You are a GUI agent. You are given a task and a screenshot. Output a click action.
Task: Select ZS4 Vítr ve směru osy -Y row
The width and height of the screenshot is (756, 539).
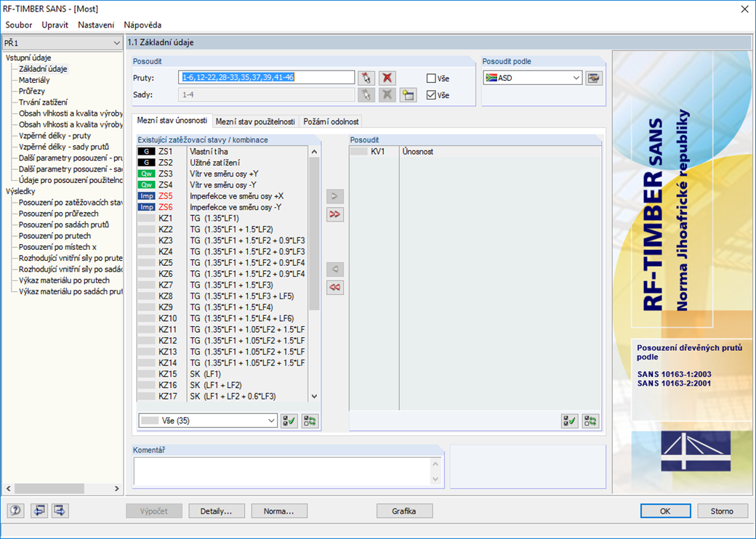pyautogui.click(x=222, y=185)
